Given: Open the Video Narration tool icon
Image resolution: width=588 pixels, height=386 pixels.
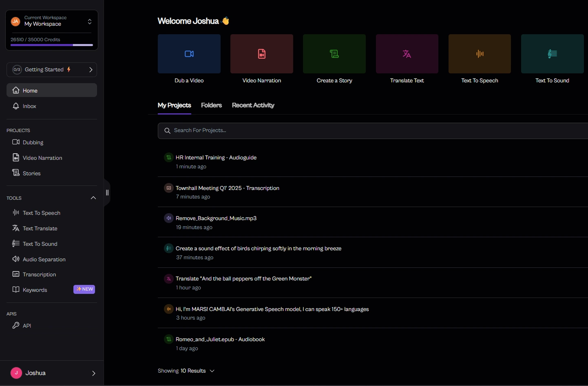Looking at the screenshot, I should [x=261, y=54].
